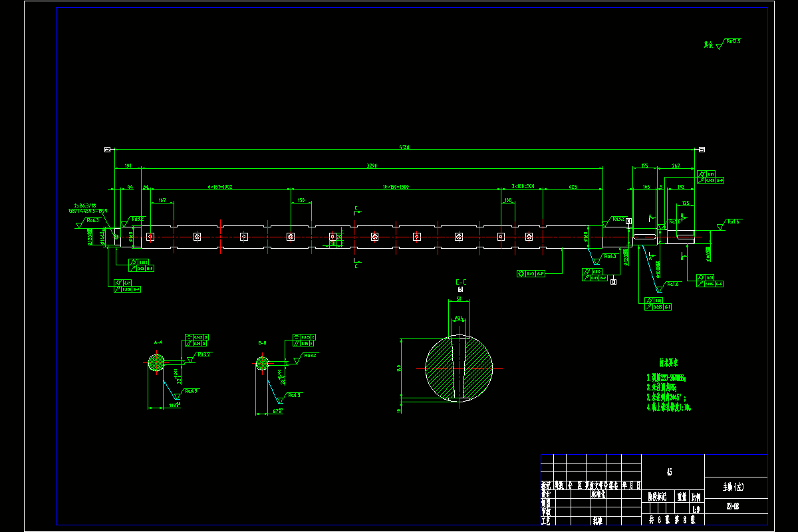This screenshot has height=532, width=798.
Task: Select technical requirement line 4
Action: tap(670, 408)
